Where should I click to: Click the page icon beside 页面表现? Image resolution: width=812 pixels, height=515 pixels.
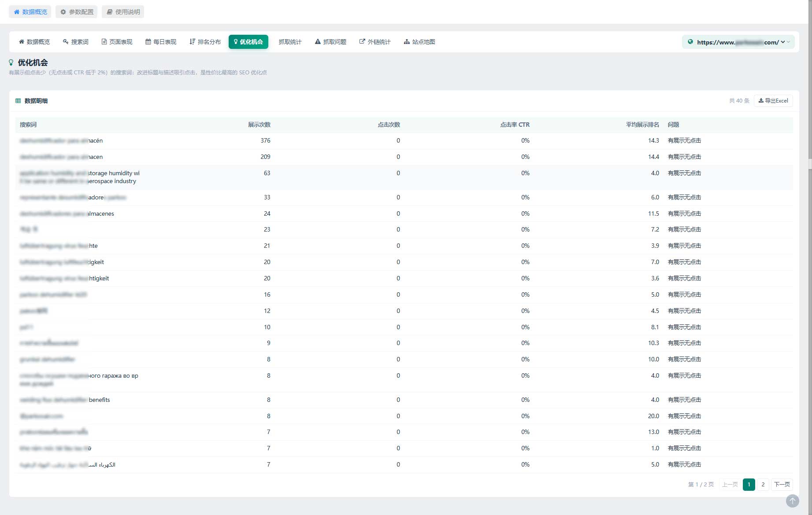coord(104,42)
